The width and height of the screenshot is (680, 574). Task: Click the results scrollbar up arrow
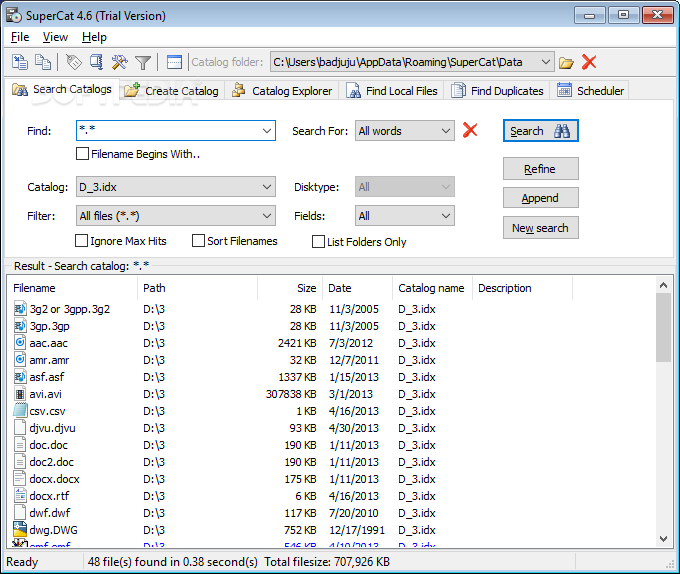pyautogui.click(x=663, y=285)
